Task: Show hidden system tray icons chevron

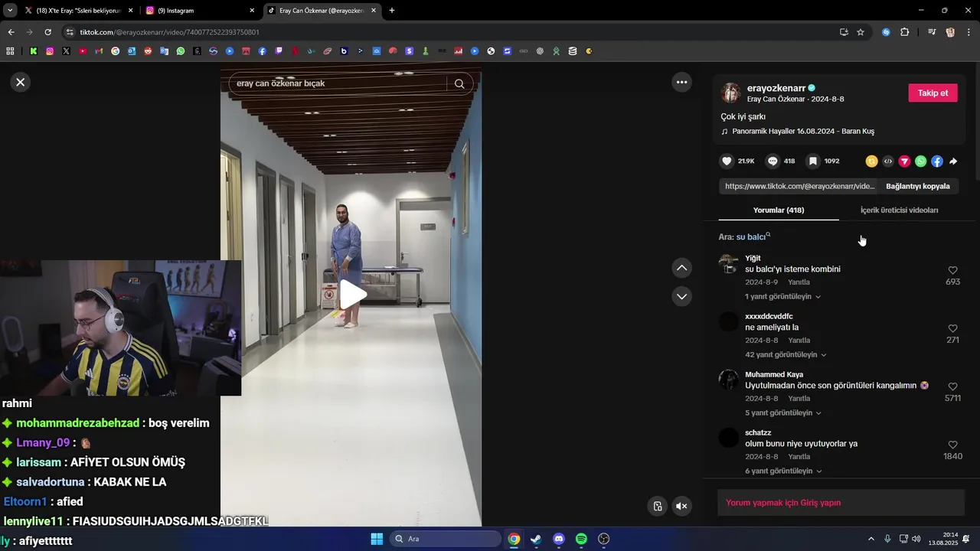Action: click(871, 539)
